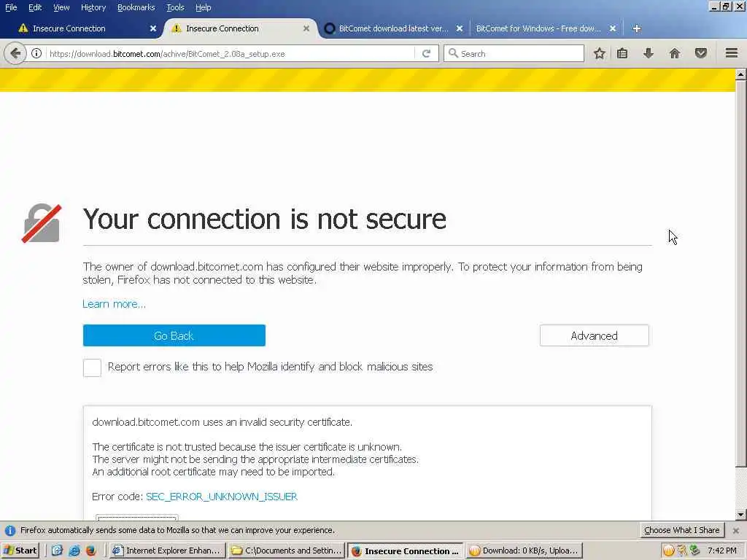Open the Windows Start menu

pyautogui.click(x=20, y=551)
